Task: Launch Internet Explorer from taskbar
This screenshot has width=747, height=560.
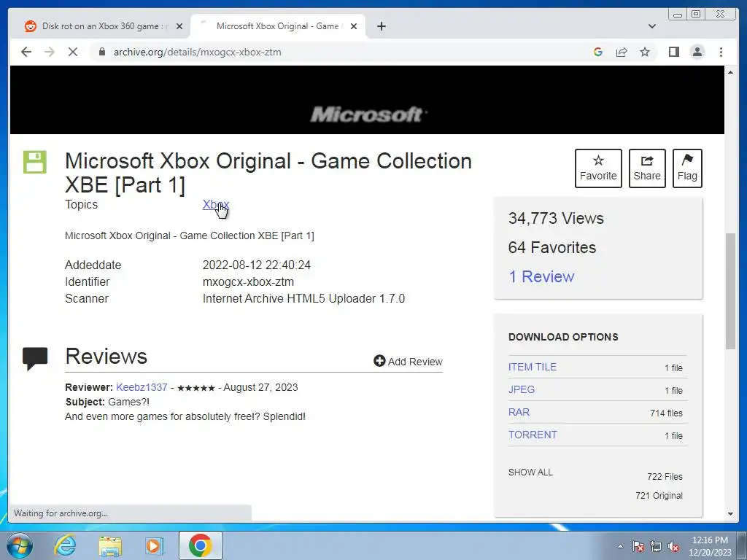Action: (65, 545)
